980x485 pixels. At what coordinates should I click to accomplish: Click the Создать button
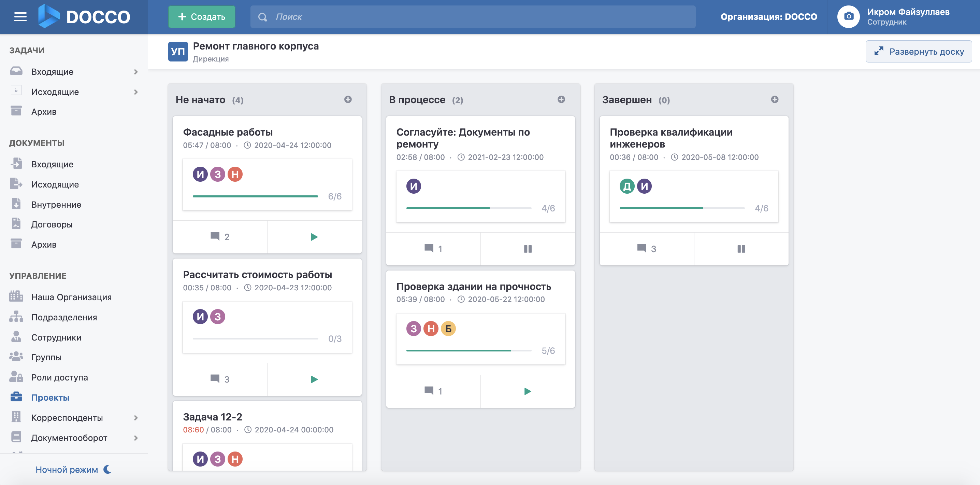[x=202, y=17]
